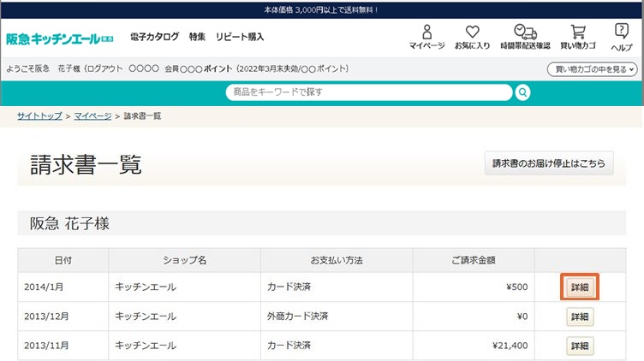The image size is (644, 361).
Task: Click 請求書のお届け停止はこちら button
Action: point(549,163)
